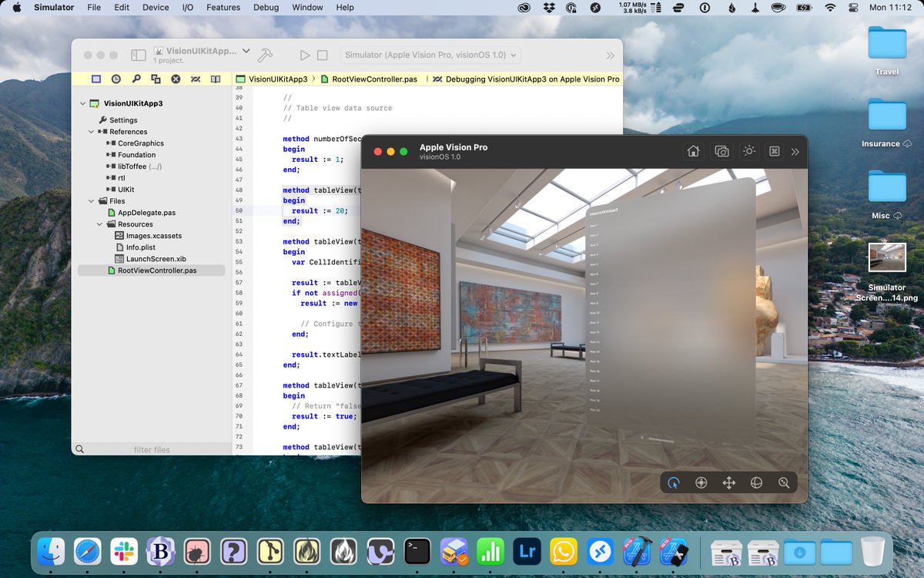Screen dimensions: 924x578
Task: Open Terminal from the Dock
Action: click(417, 551)
